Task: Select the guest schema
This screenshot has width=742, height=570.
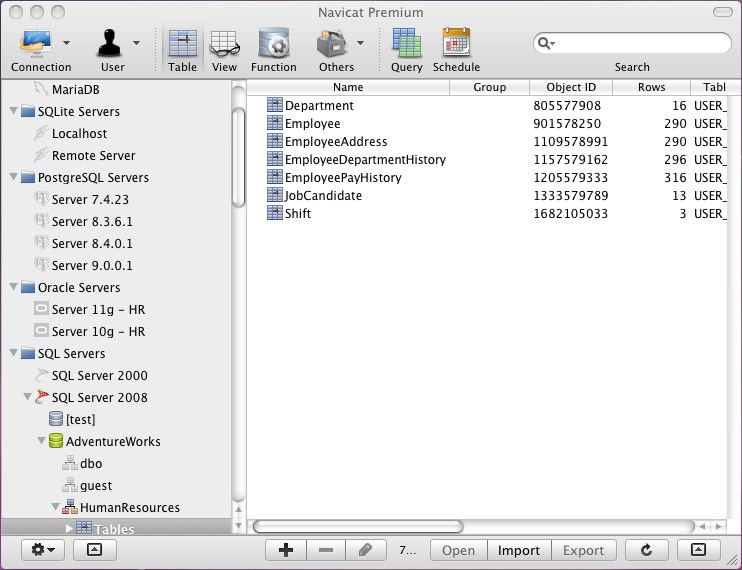Action: 96,485
